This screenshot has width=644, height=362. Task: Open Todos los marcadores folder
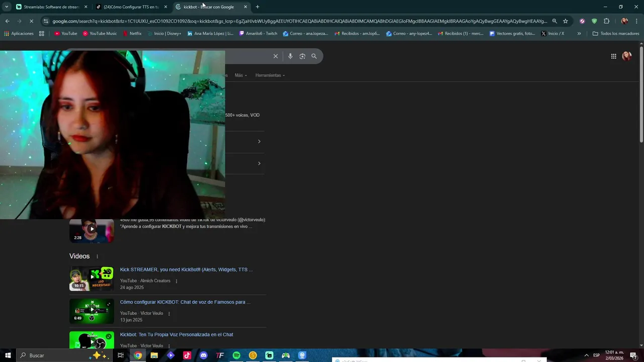coord(616,34)
